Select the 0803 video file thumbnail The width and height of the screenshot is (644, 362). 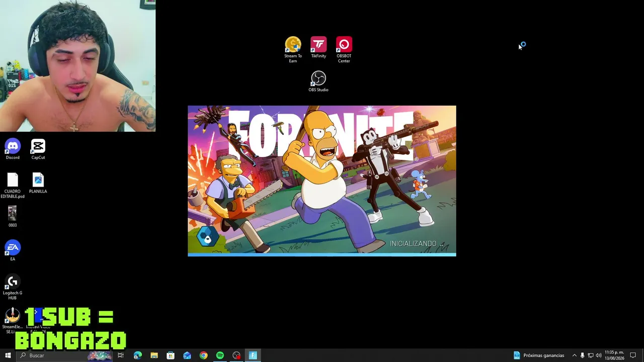click(x=13, y=217)
